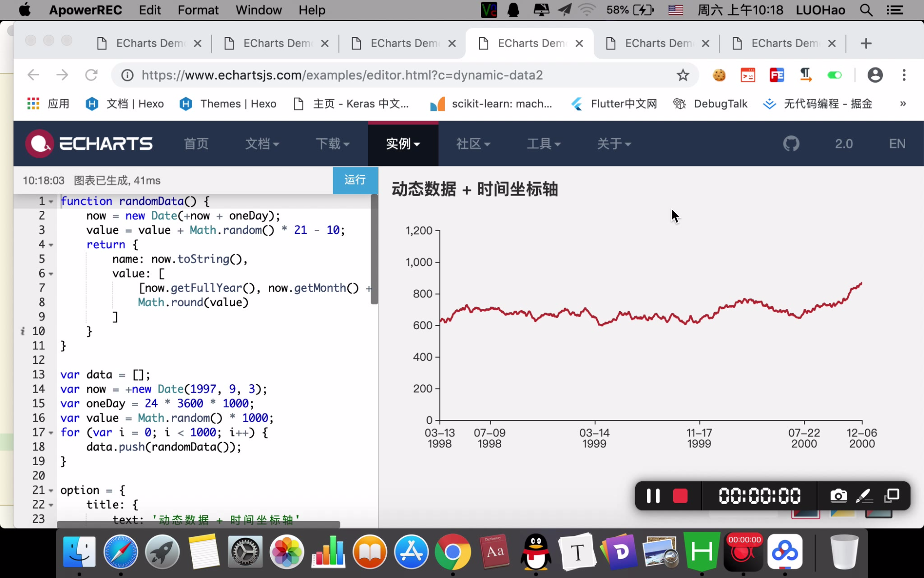Open the Format menu in menu bar
Viewport: 924px width, 578px height.
(198, 10)
